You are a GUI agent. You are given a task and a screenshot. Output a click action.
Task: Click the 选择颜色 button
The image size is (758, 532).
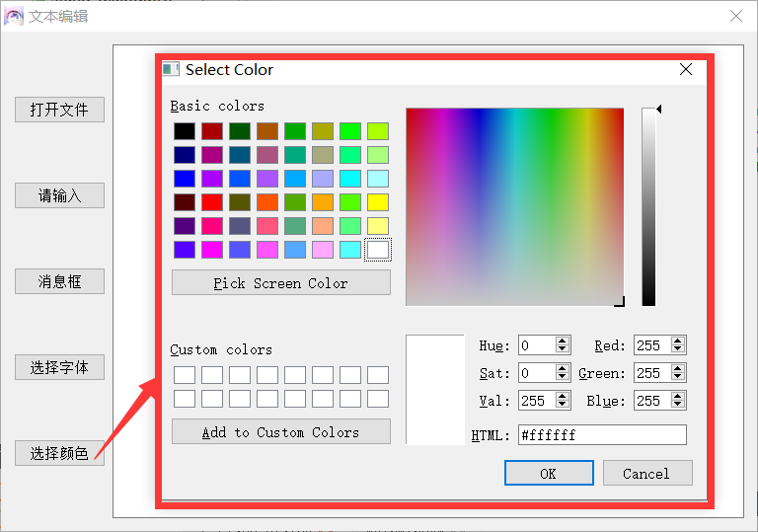59,453
